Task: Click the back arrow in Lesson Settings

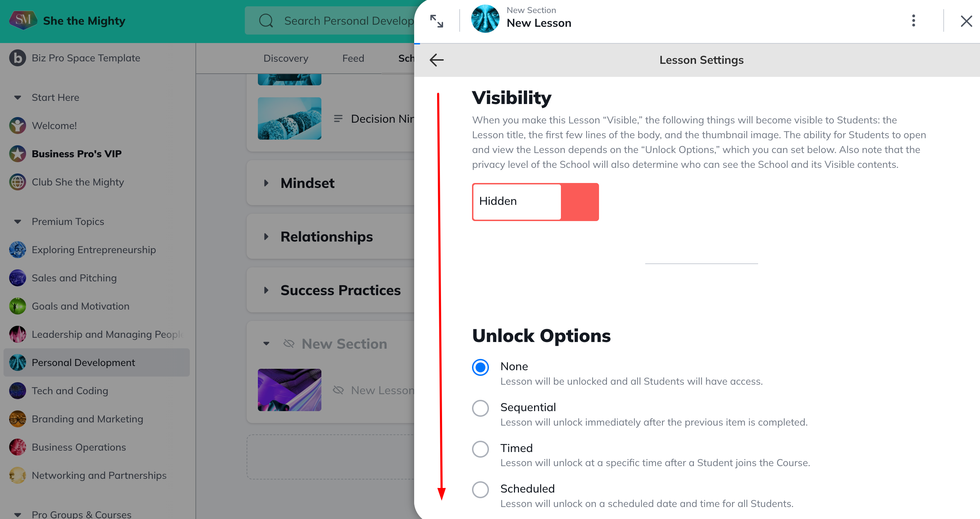Action: [x=436, y=60]
